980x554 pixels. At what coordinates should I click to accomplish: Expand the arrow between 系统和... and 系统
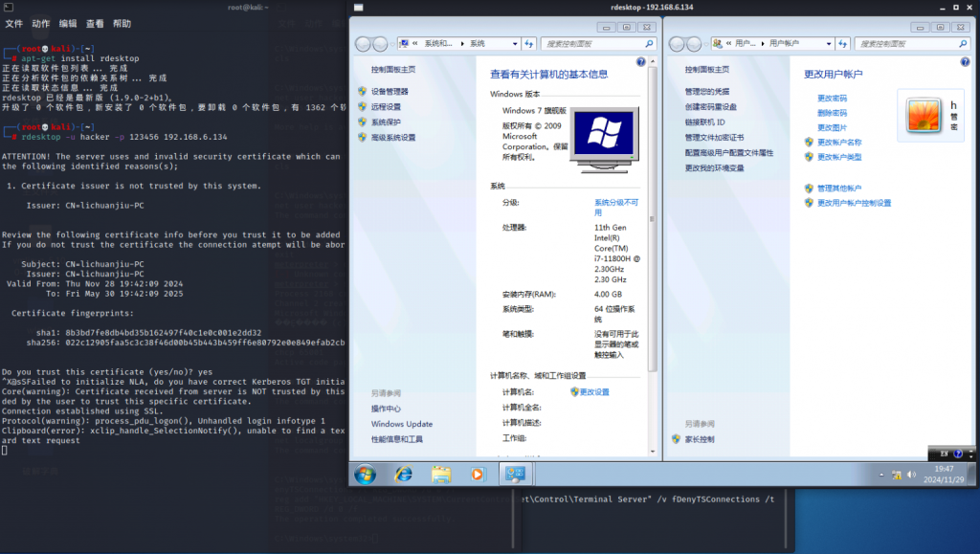click(462, 44)
